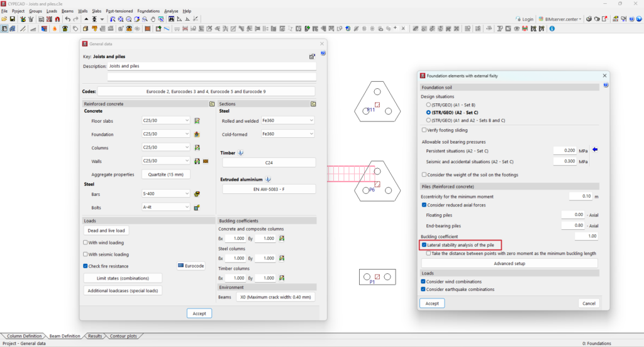Open the Analyse menu
This screenshot has width=644, height=347.
pos(171,11)
